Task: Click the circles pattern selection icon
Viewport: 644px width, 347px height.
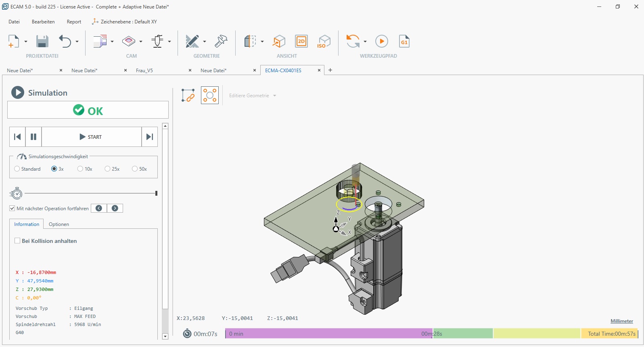Action: click(x=210, y=96)
